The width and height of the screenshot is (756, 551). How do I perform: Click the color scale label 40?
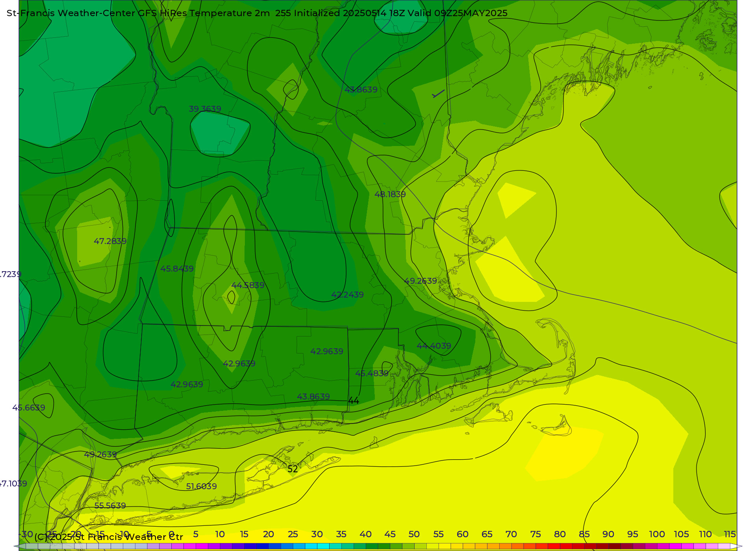pos(365,534)
